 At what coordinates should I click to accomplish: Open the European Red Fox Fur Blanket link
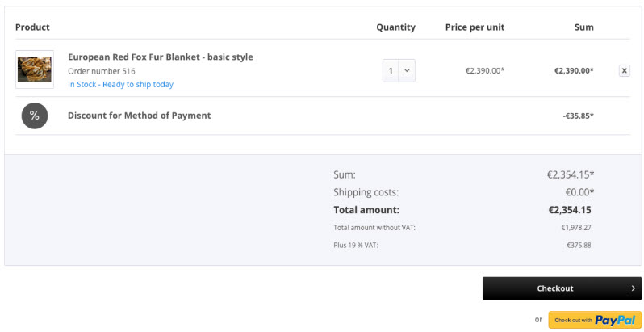click(x=160, y=57)
